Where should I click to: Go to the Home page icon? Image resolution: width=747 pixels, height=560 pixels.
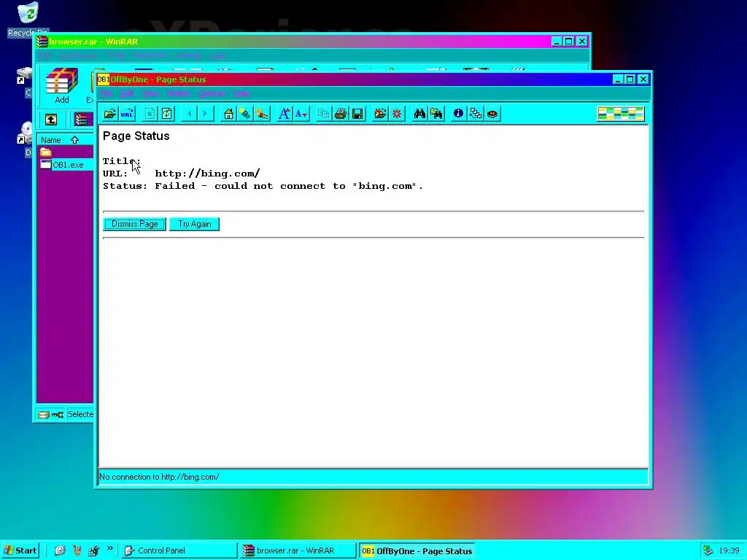(x=228, y=114)
